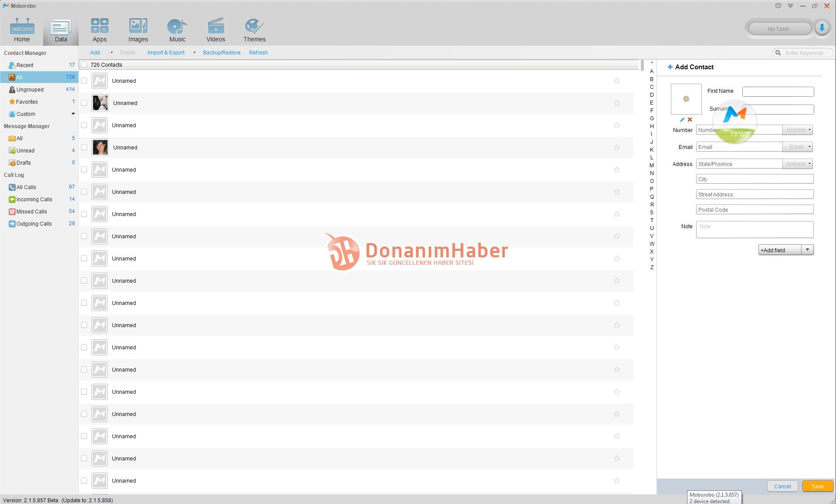Favorite the first Unnamed contact star
The image size is (836, 504).
coord(616,81)
